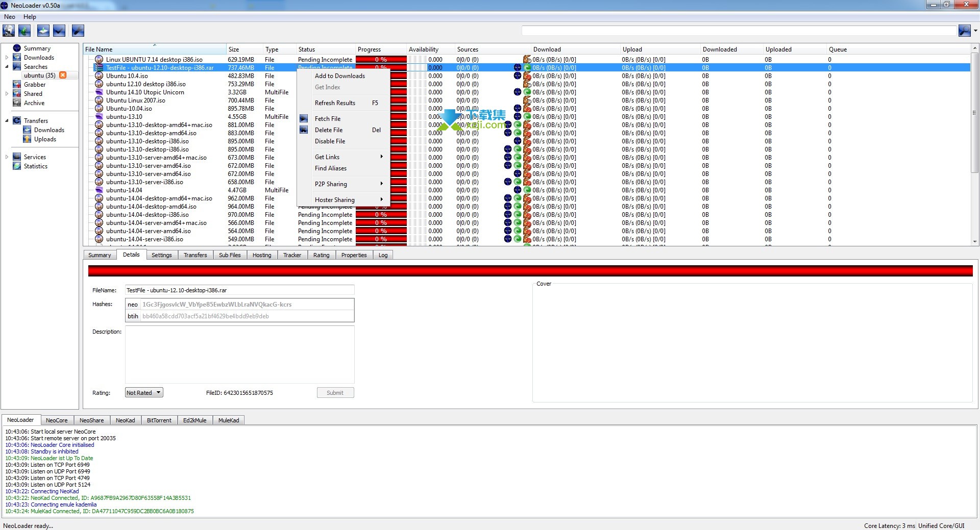
Task: Open the BitTorrent log tab
Action: 159,420
